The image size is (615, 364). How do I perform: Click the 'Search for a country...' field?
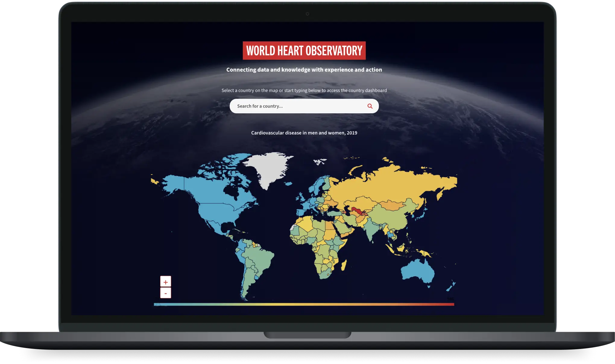click(x=304, y=106)
